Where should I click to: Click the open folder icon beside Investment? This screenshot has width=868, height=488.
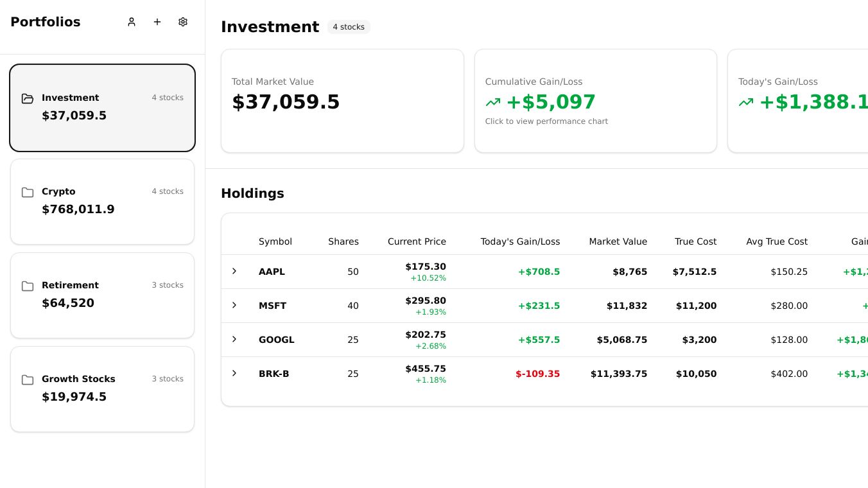(x=28, y=98)
